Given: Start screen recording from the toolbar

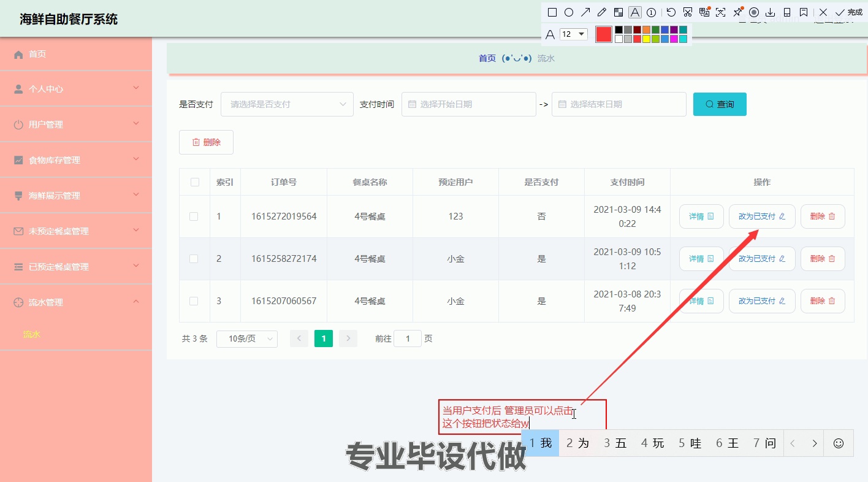Looking at the screenshot, I should [x=754, y=12].
